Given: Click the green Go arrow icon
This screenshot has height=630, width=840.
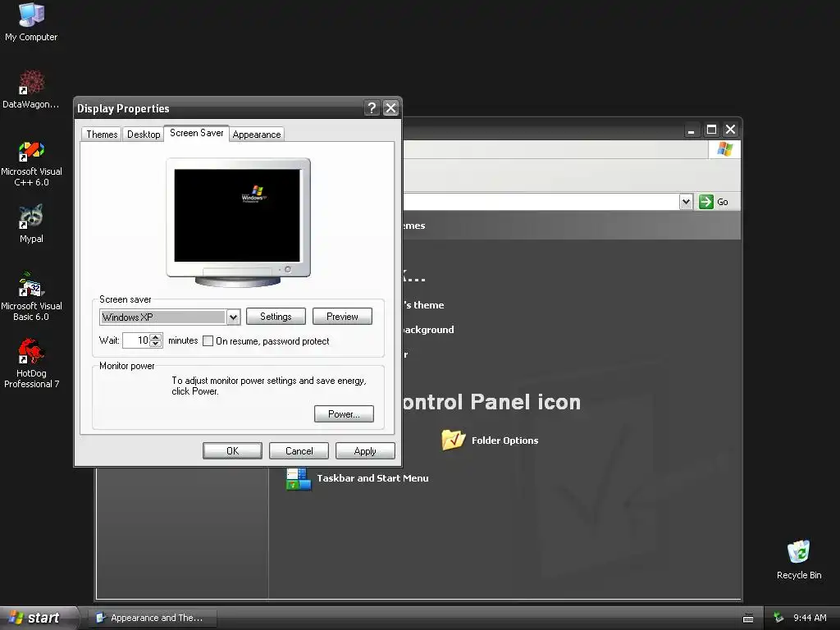Looking at the screenshot, I should tap(706, 202).
